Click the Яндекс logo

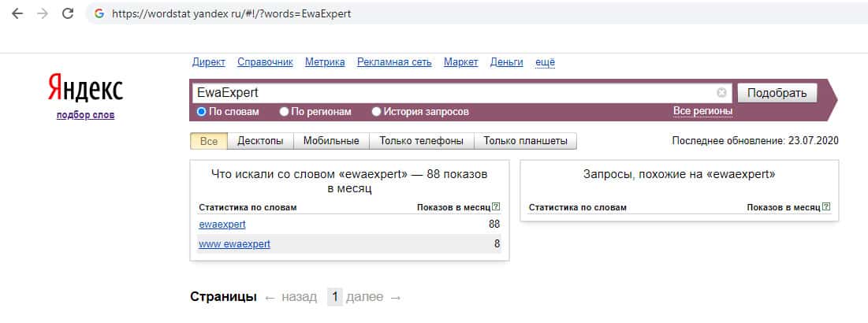click(x=85, y=88)
